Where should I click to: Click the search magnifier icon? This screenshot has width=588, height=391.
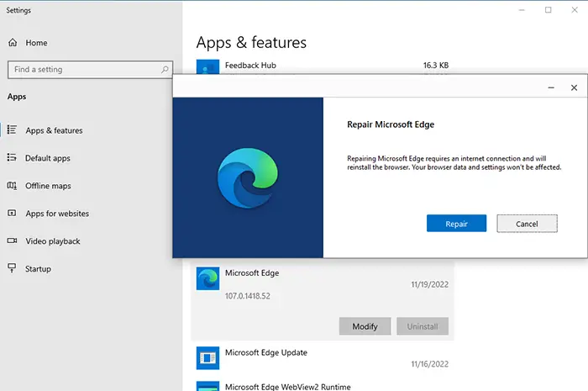(x=165, y=70)
